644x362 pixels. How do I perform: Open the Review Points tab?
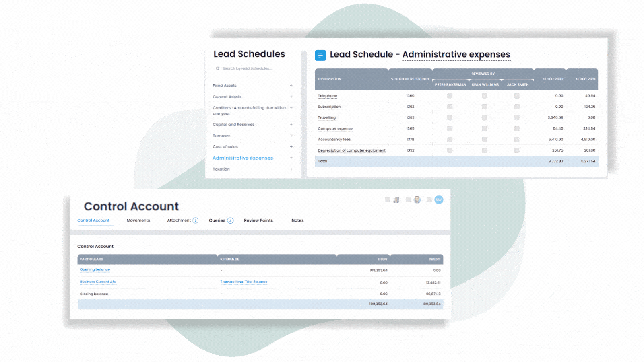258,220
